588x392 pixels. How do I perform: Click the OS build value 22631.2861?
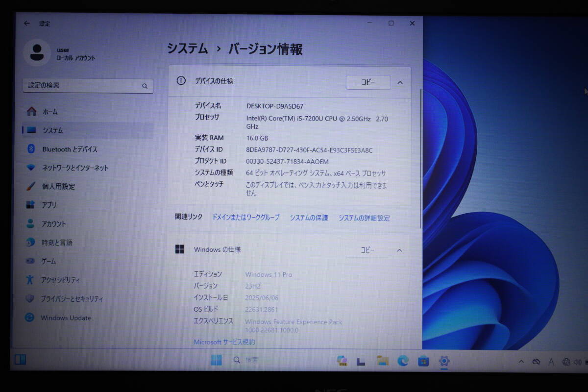click(x=261, y=309)
